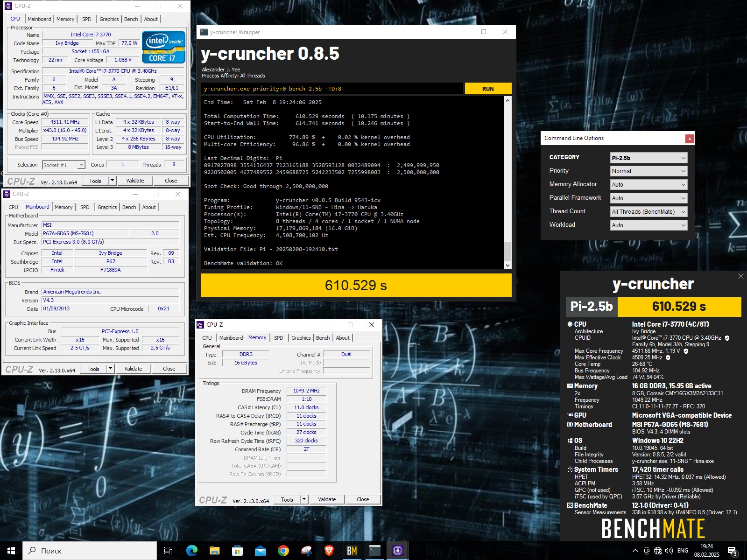The image size is (747, 560).
Task: Open the Snipping Tool icon on the taskbar
Action: (306, 551)
